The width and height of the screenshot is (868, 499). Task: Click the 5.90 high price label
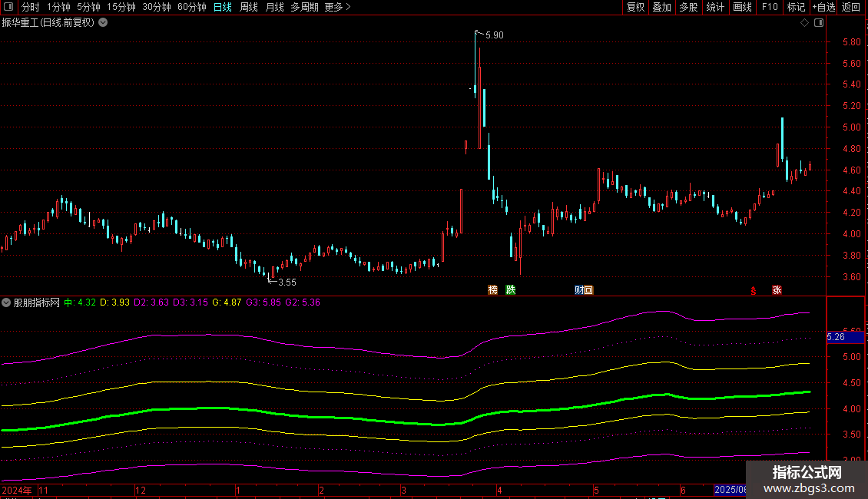coord(495,35)
